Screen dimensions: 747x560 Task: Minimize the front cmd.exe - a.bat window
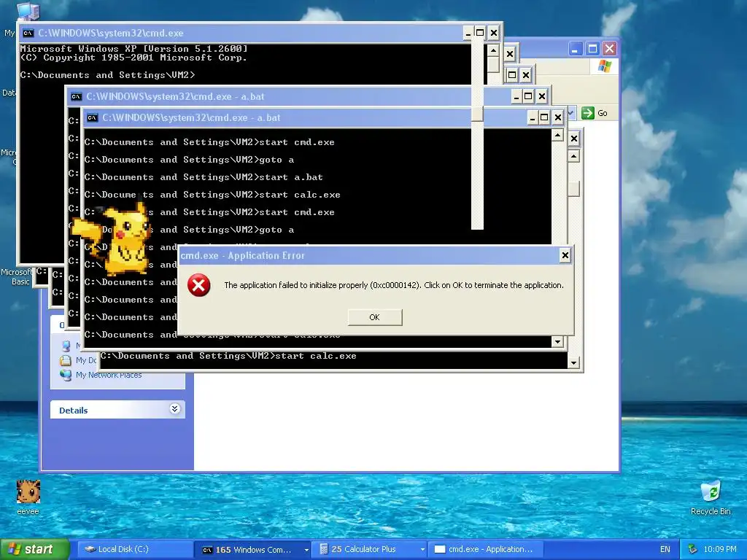point(533,117)
